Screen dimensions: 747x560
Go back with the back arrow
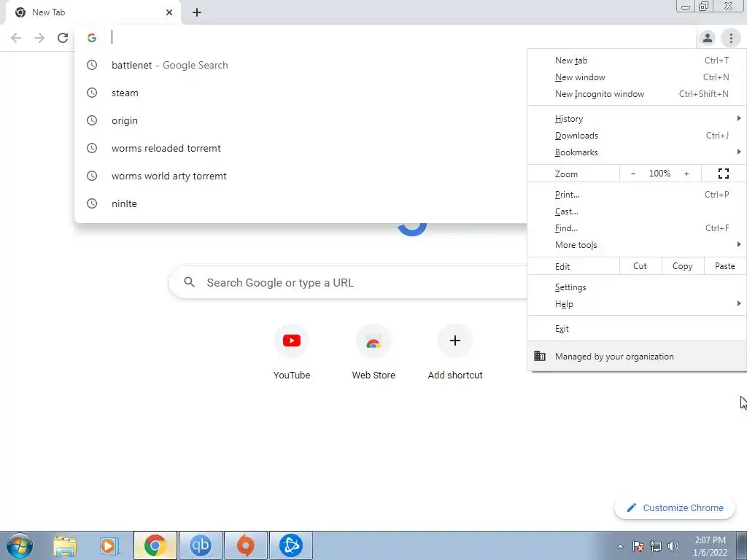coord(16,38)
